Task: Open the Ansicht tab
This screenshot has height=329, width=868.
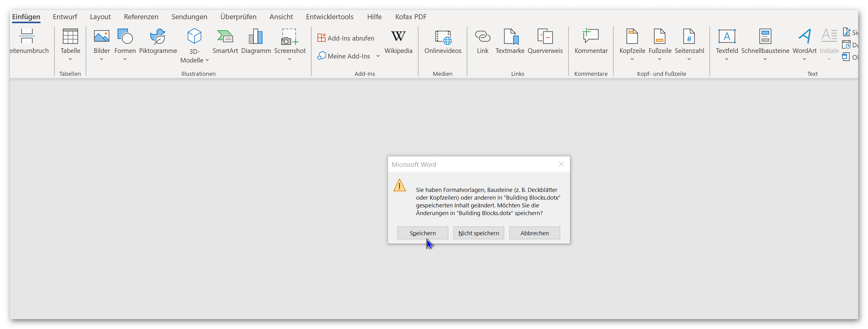Action: (281, 16)
